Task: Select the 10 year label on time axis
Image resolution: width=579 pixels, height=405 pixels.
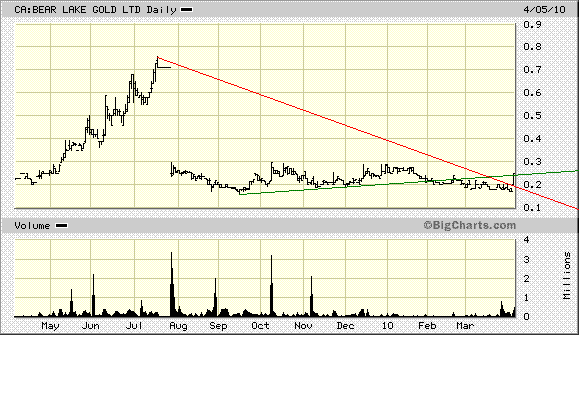Action: [387, 326]
